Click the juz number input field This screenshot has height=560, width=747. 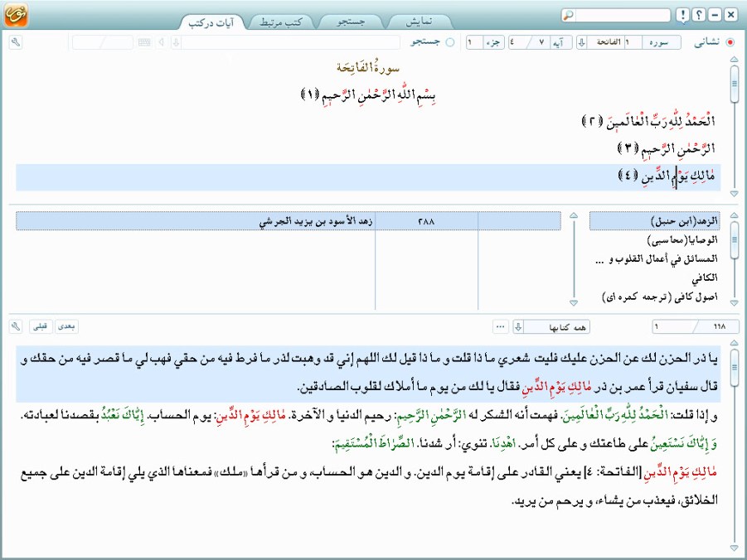point(474,42)
